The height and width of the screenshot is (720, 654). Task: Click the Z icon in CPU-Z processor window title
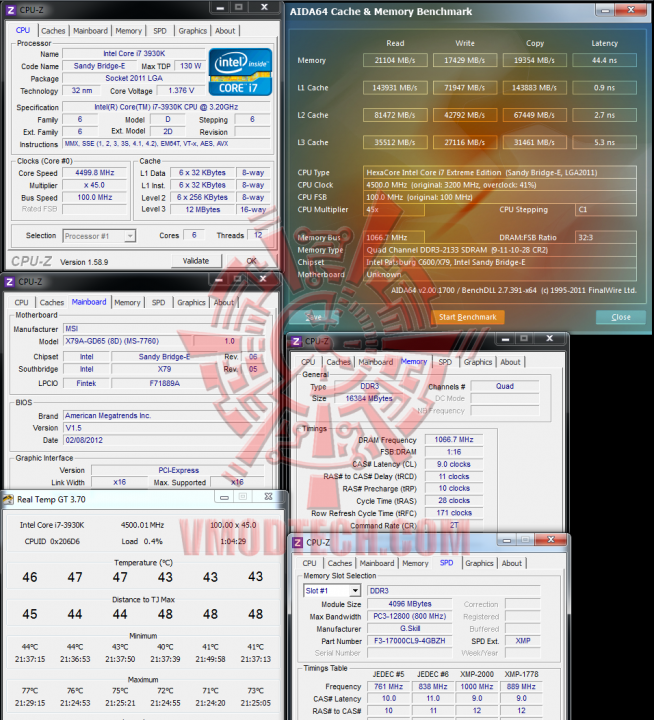click(10, 10)
